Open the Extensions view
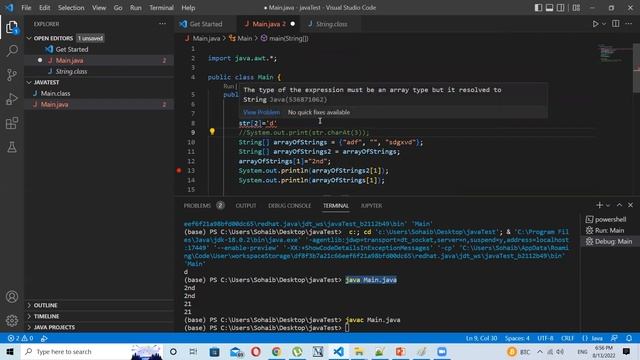 tap(12, 123)
